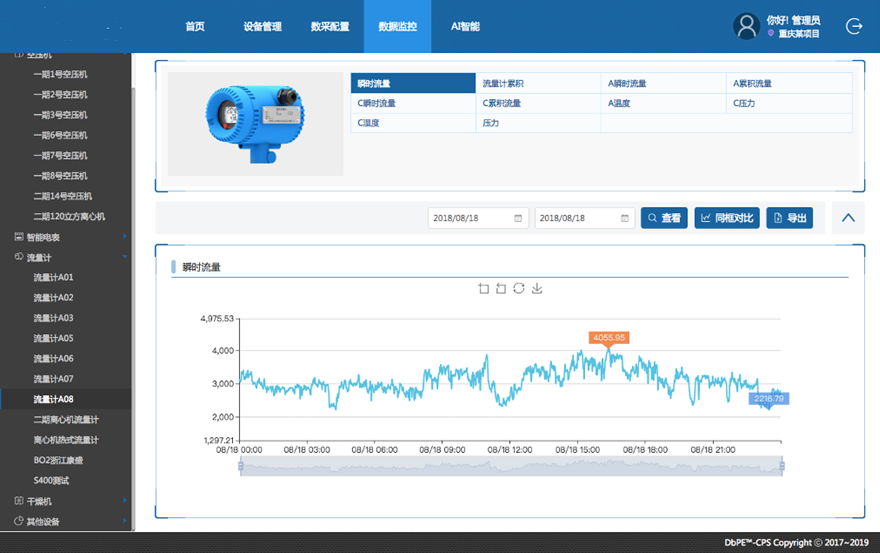The image size is (880, 553).
Task: Click the 导出 export button
Action: point(789,218)
